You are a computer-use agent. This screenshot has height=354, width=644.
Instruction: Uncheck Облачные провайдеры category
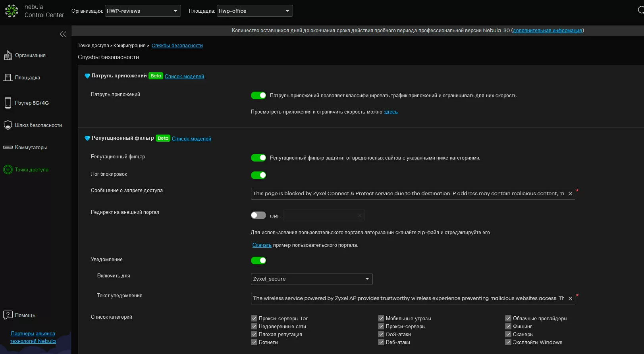(508, 318)
